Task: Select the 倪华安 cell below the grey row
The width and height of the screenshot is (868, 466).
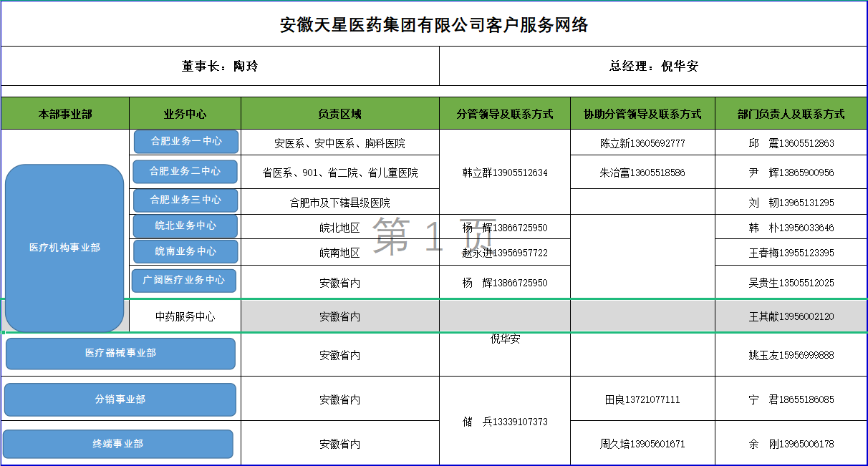Action: tap(505, 339)
